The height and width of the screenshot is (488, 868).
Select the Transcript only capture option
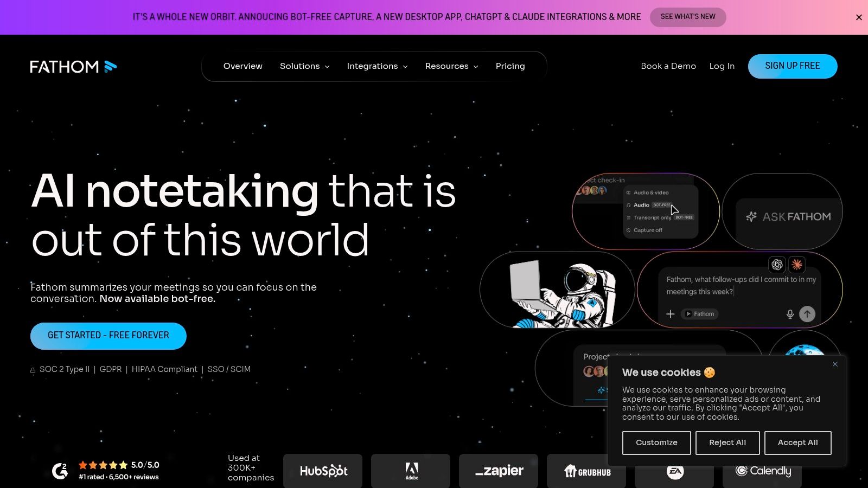click(x=660, y=217)
